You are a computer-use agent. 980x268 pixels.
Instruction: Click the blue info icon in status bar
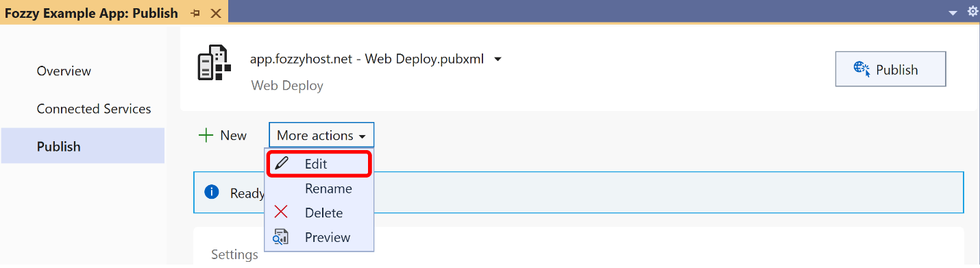pyautogui.click(x=212, y=193)
